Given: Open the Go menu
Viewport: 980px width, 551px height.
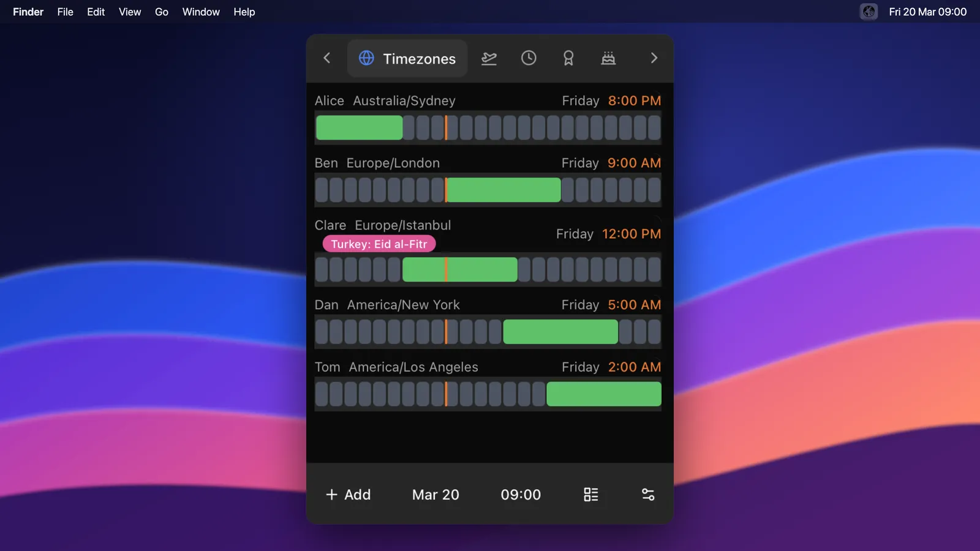Looking at the screenshot, I should pyautogui.click(x=162, y=12).
